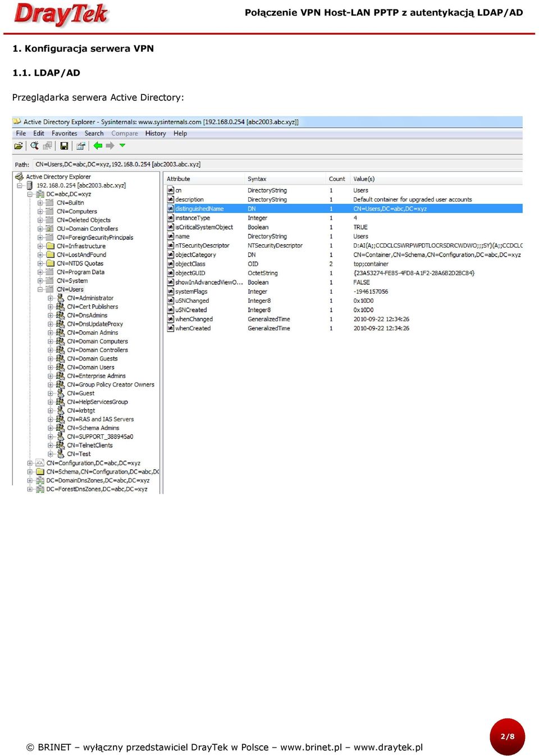
Task: Select CN=RAS and IAS Servers item
Action: click(101, 420)
